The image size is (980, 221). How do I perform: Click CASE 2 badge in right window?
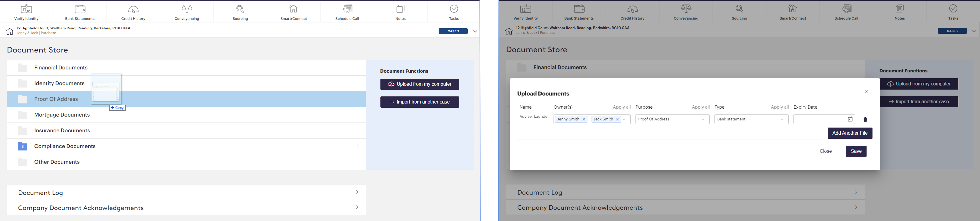[952, 31]
